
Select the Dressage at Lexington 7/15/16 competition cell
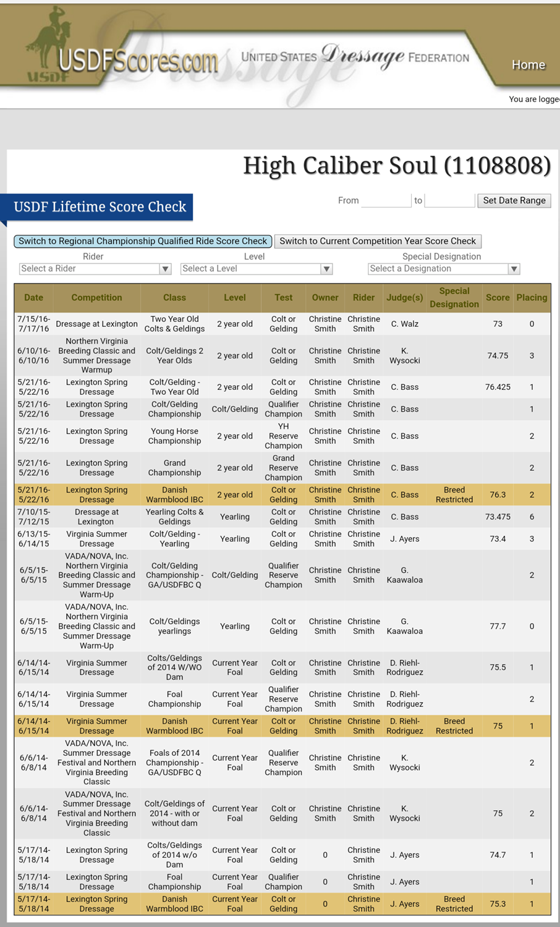coord(96,324)
